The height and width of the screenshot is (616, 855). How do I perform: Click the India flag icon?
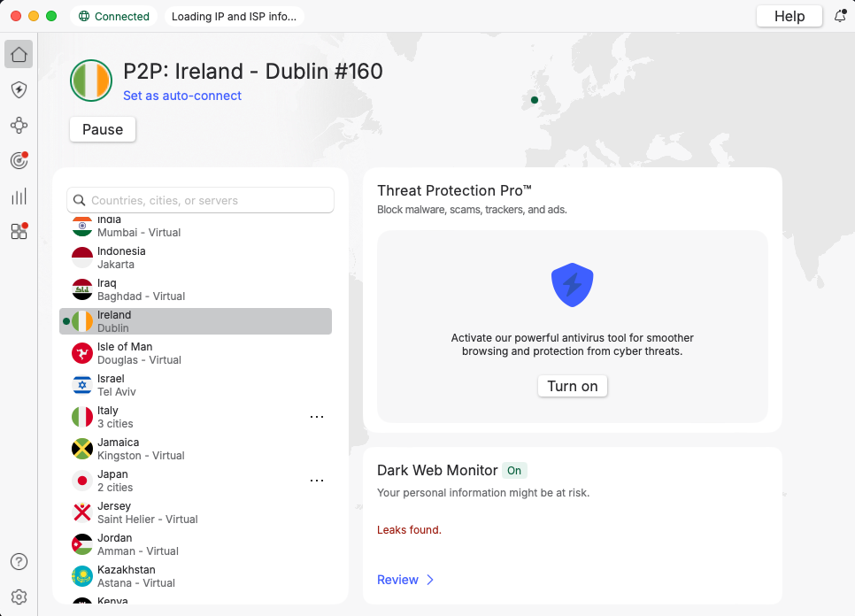(82, 226)
